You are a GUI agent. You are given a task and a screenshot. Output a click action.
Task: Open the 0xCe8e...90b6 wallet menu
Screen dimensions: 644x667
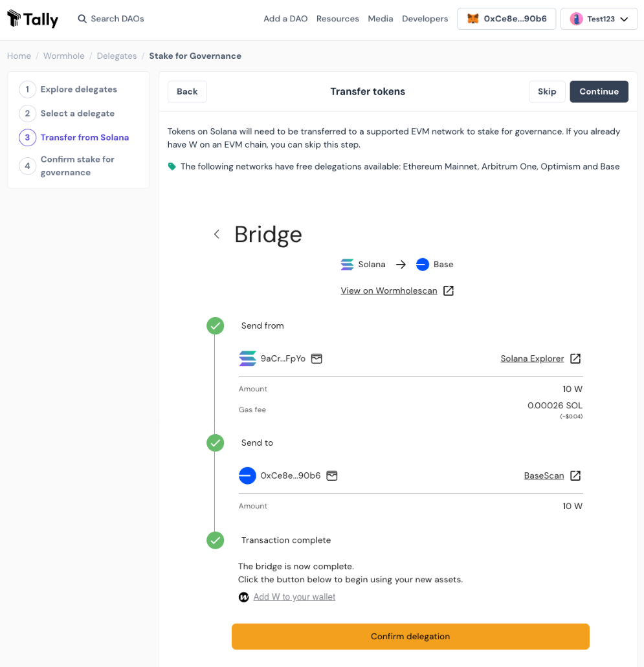[507, 19]
